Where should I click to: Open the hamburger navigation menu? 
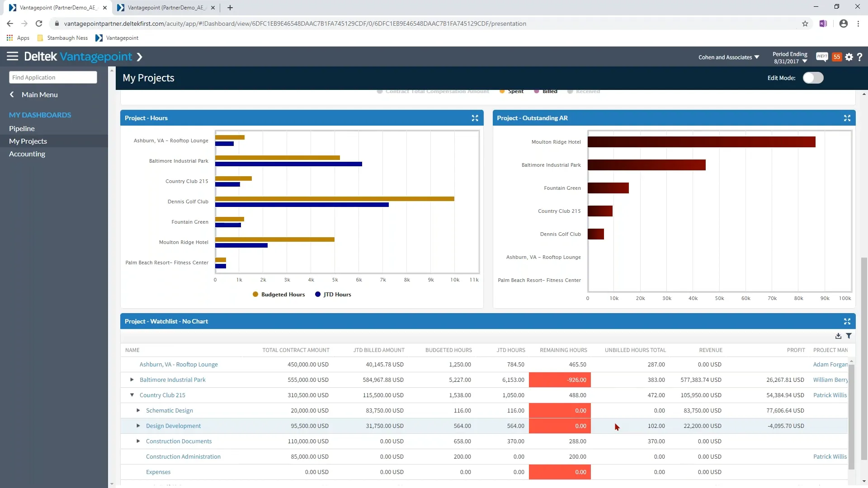coord(12,56)
